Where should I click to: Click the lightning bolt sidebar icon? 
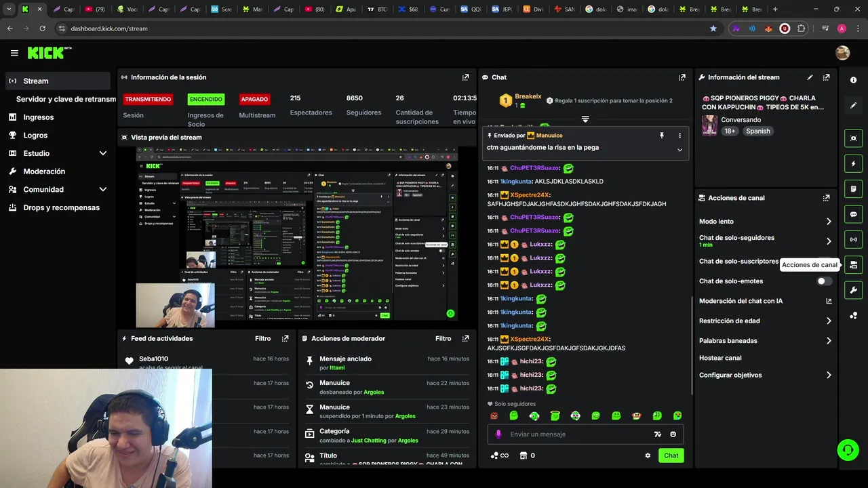pyautogui.click(x=853, y=163)
